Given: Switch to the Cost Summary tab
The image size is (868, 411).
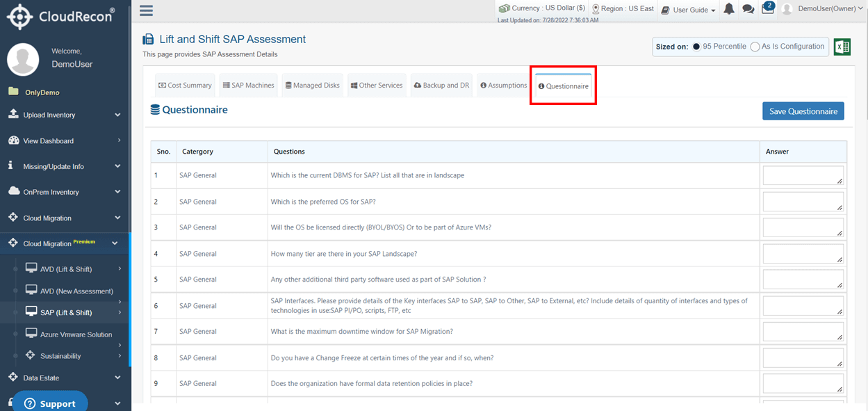Looking at the screenshot, I should (x=185, y=86).
